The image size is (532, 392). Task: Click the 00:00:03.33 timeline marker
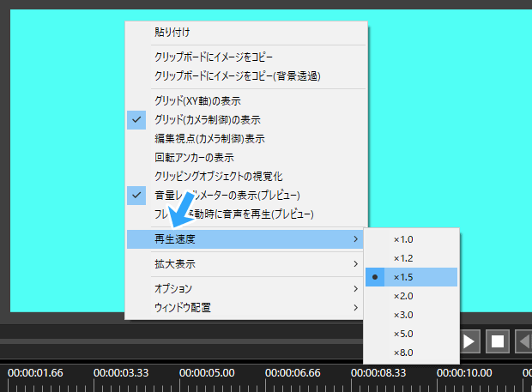pos(121,373)
